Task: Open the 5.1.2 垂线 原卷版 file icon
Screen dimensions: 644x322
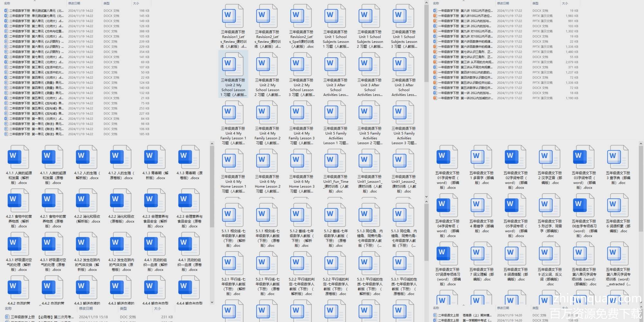Action: coord(335,215)
